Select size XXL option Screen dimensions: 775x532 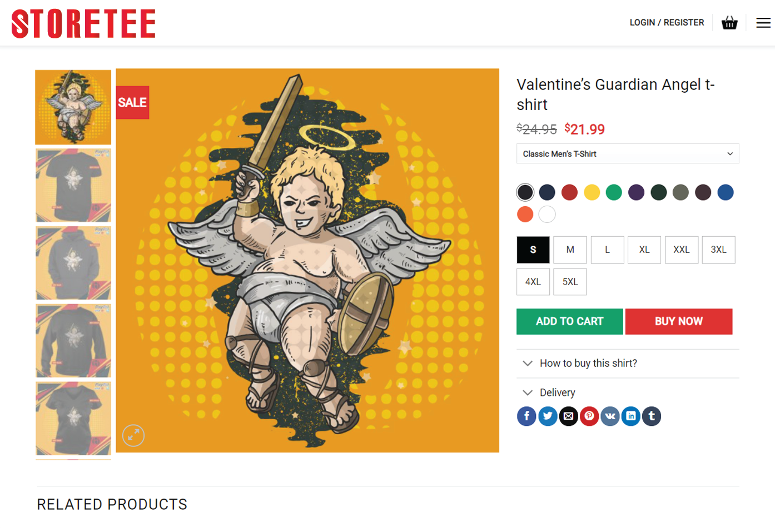click(682, 250)
